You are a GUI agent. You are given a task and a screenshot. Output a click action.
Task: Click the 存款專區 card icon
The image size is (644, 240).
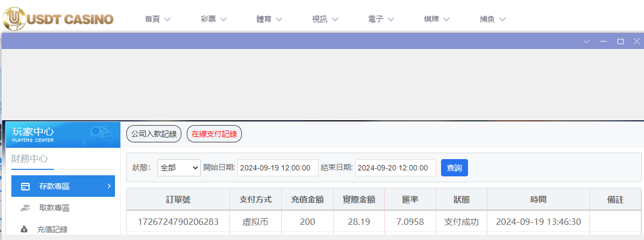25,187
